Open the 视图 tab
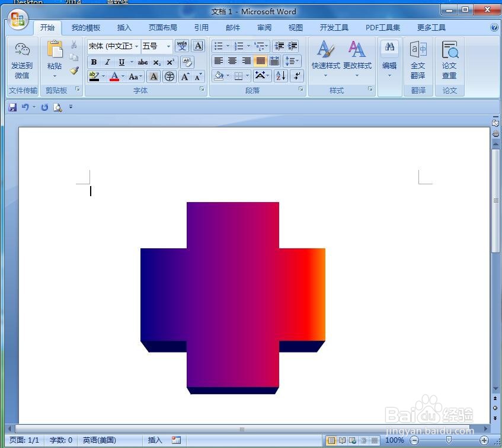 pos(296,28)
